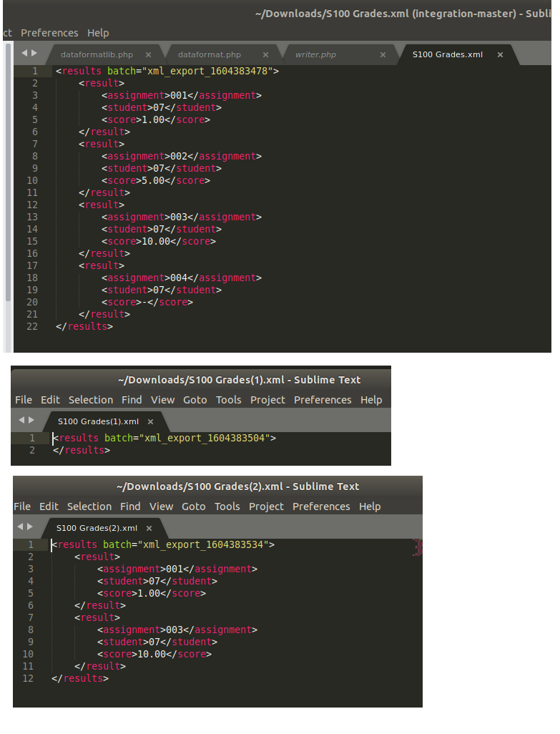Open Selection menu in Grades(1) window
Viewport: 560px width, 734px height.
pyautogui.click(x=91, y=400)
